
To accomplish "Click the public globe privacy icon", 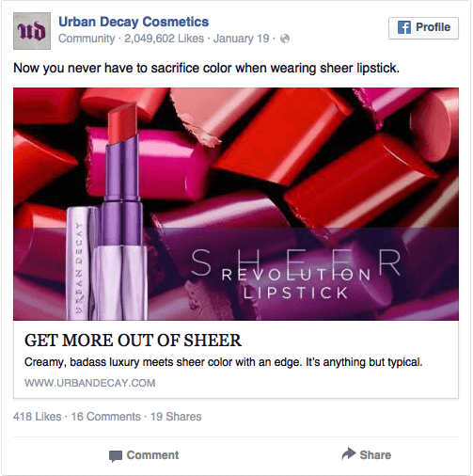I will click(x=285, y=39).
